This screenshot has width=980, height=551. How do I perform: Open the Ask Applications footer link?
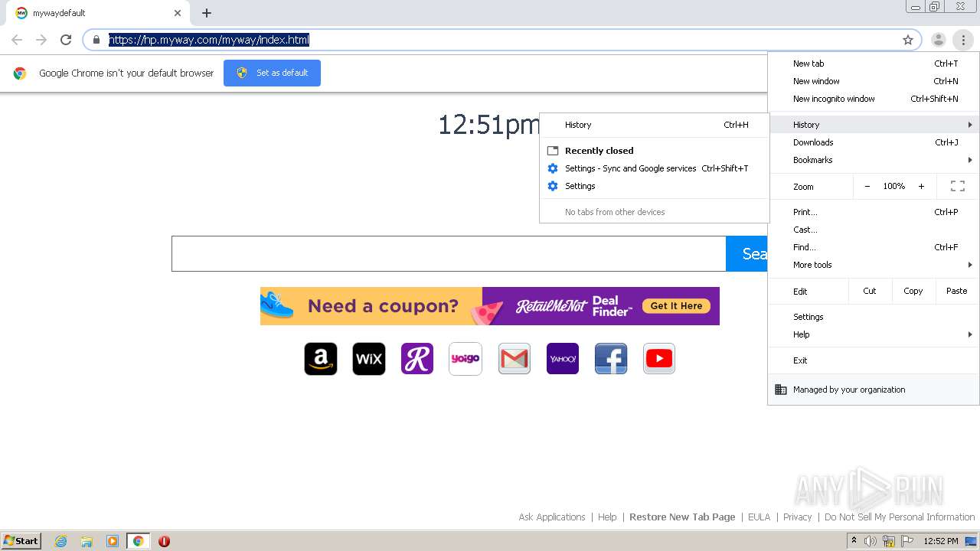point(552,517)
